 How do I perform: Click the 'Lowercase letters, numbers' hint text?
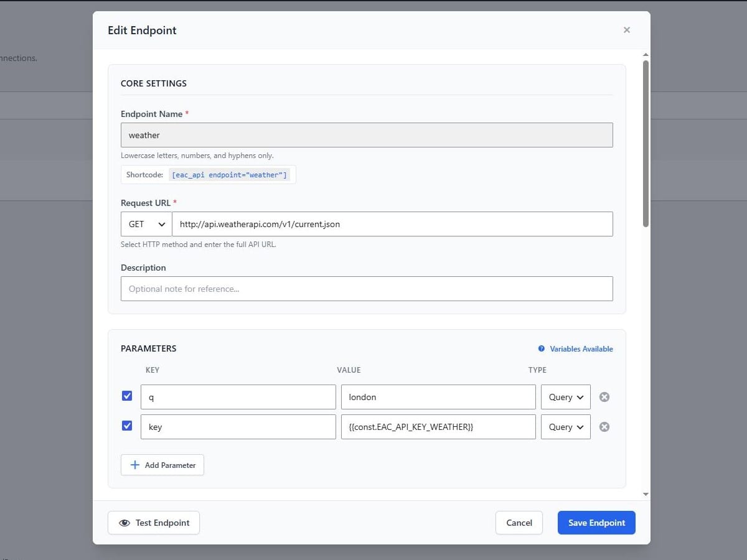[197, 156]
